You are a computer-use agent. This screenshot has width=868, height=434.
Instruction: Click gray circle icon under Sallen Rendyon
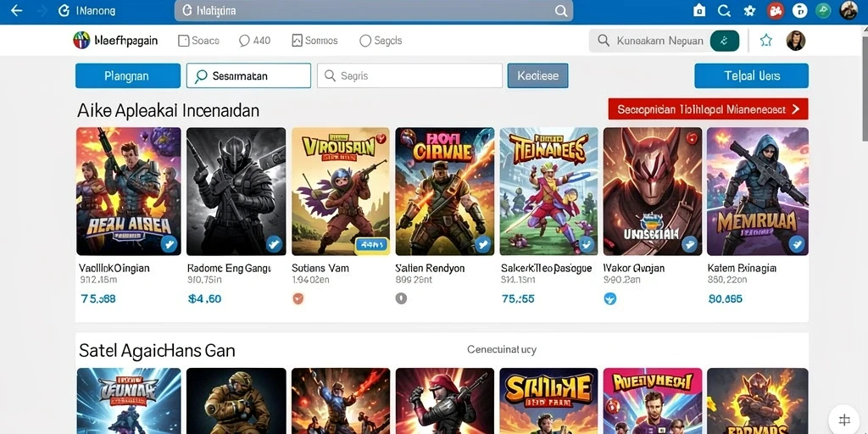(401, 299)
